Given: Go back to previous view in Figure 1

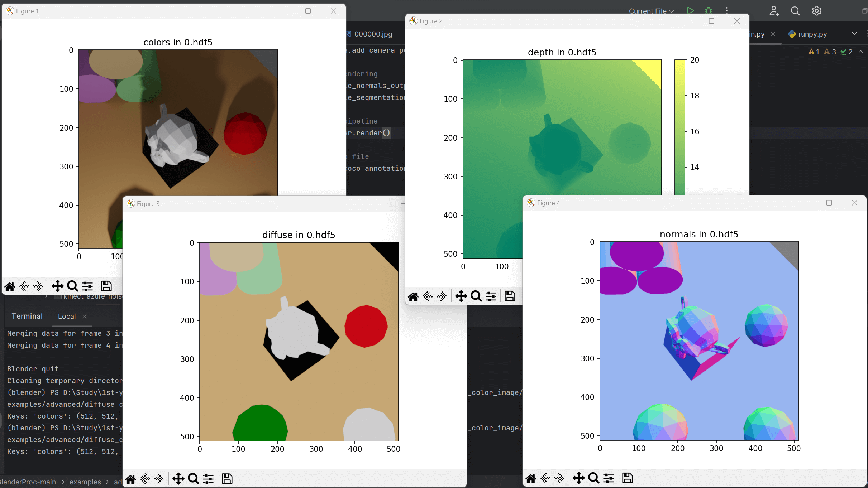Looking at the screenshot, I should [24, 286].
